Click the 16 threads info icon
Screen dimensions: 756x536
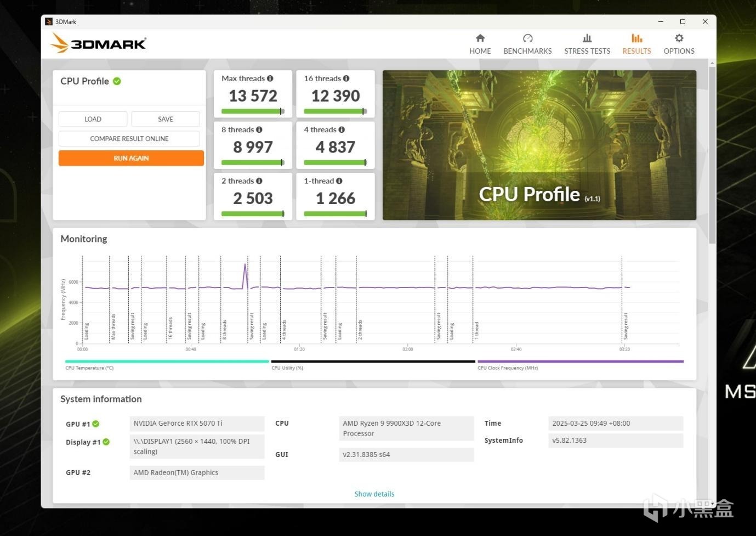pos(346,78)
